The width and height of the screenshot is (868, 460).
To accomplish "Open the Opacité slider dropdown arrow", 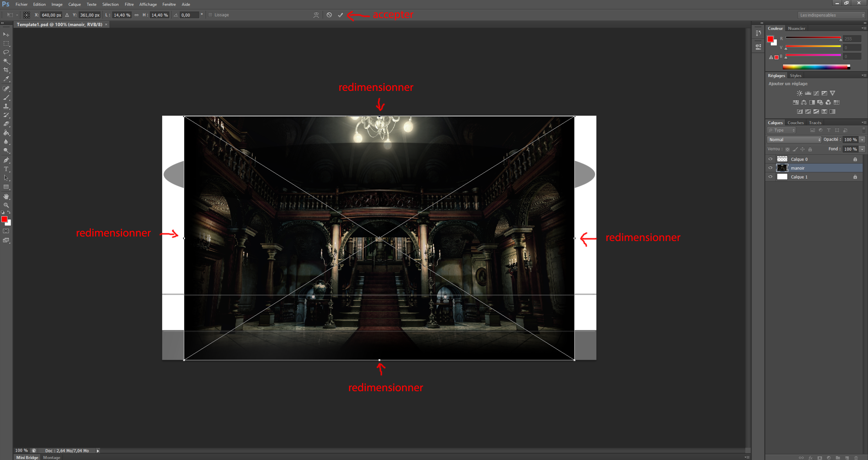I will coord(862,140).
